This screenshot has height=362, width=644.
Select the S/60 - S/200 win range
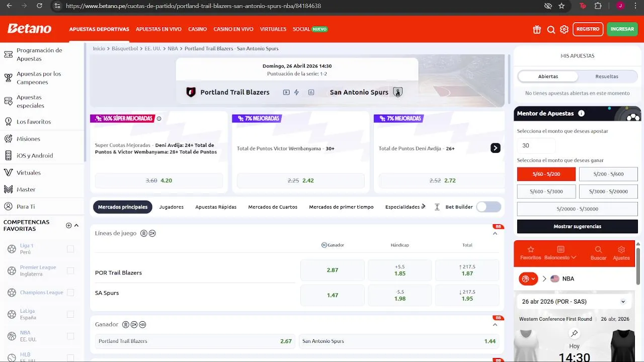(546, 174)
